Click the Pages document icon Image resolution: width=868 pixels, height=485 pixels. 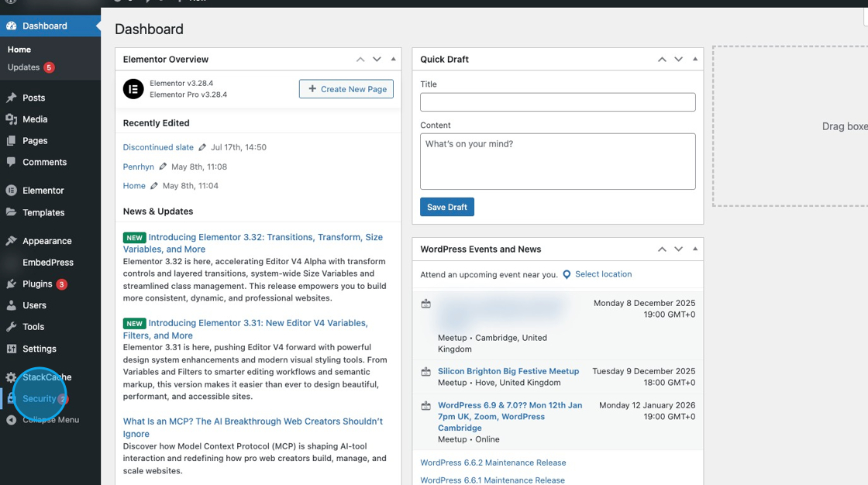point(11,141)
